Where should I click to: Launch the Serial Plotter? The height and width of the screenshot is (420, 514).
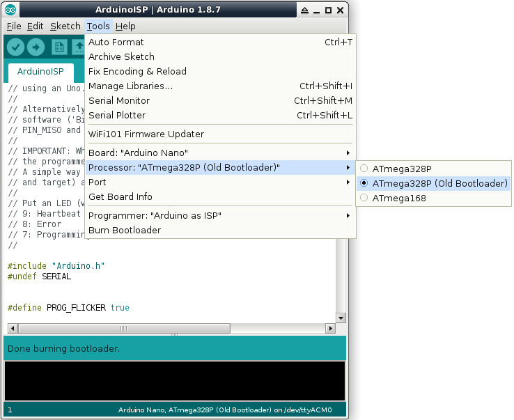[x=220, y=115]
